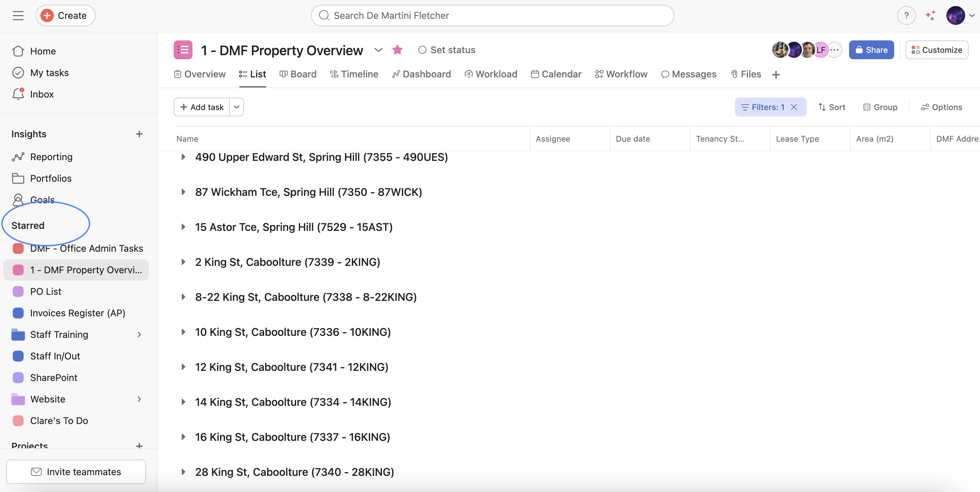The width and height of the screenshot is (980, 492).
Task: Expand 8-22 King St row
Action: click(x=183, y=297)
